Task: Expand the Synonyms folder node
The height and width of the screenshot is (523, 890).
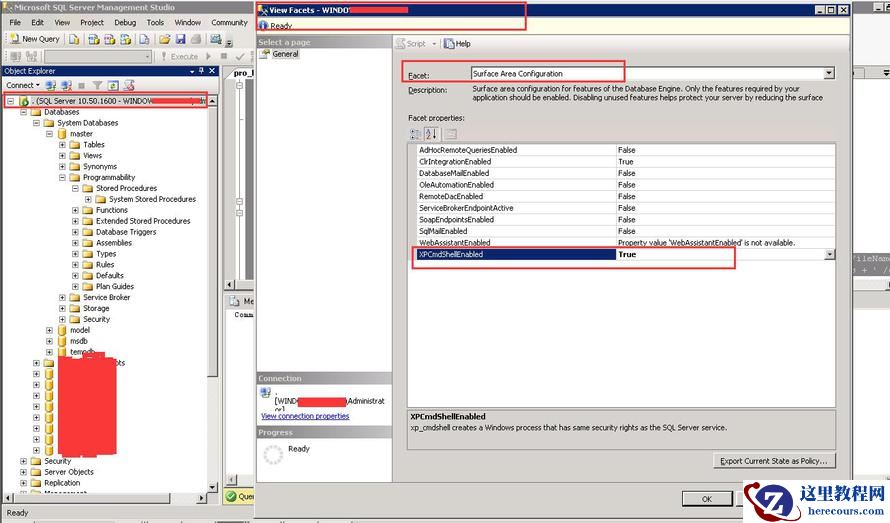Action: pos(62,166)
